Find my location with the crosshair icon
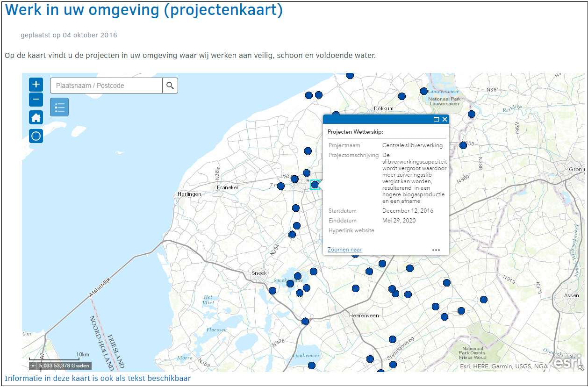Viewport: 588px width, 387px height. point(36,136)
